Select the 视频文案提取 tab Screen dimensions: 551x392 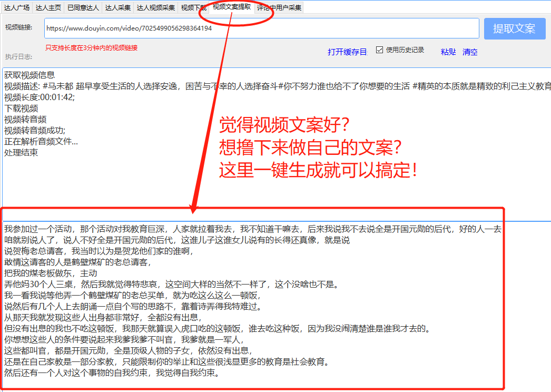click(232, 7)
